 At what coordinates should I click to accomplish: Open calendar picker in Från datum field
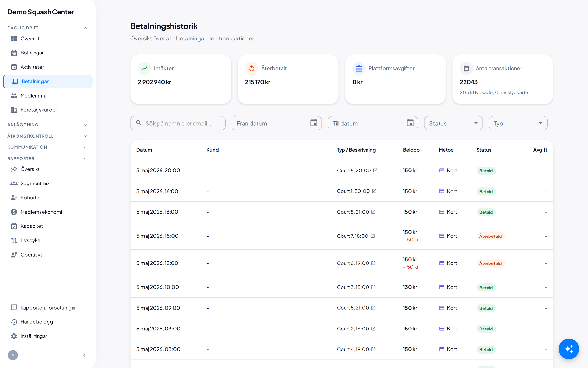click(314, 123)
